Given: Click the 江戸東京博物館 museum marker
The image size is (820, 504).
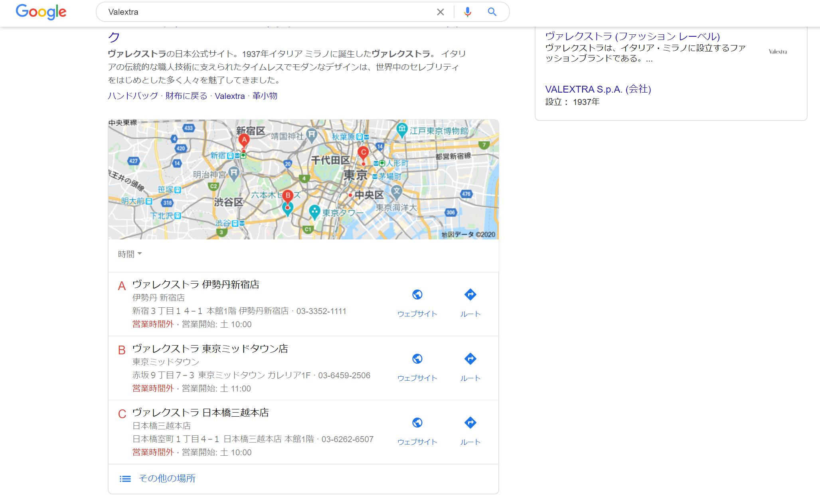Looking at the screenshot, I should 402,130.
